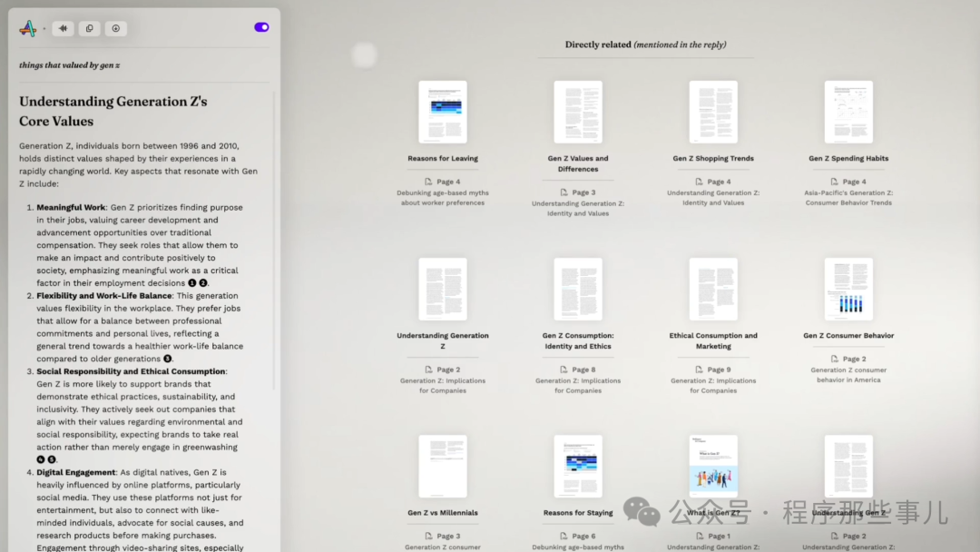Click the 'Reasons for Leaving' card title

point(443,159)
